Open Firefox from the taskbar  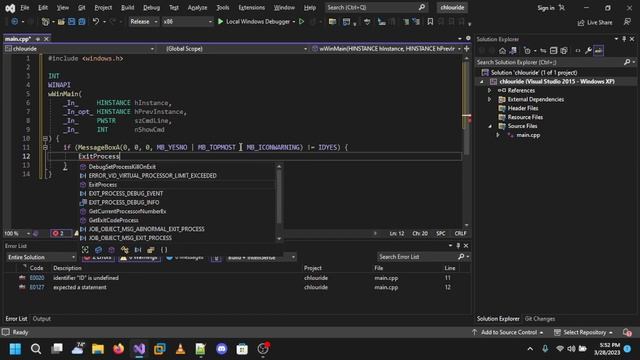119,349
